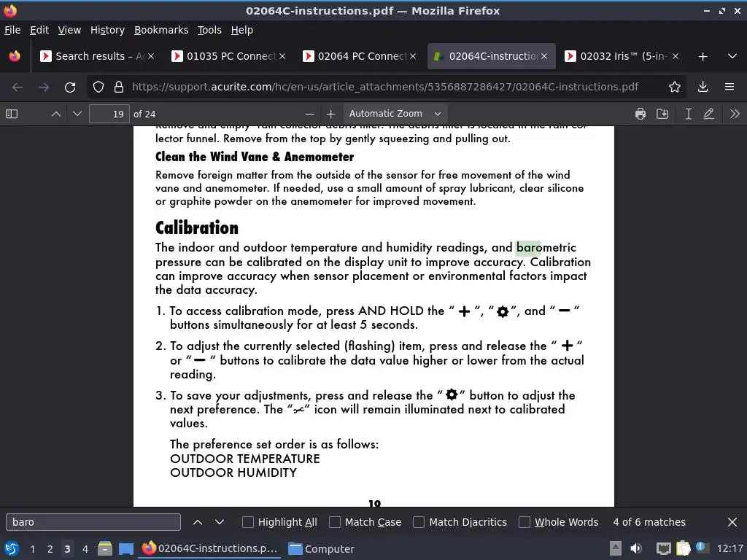Open the volume control tray icon
The width and height of the screenshot is (747, 560).
[x=635, y=549]
